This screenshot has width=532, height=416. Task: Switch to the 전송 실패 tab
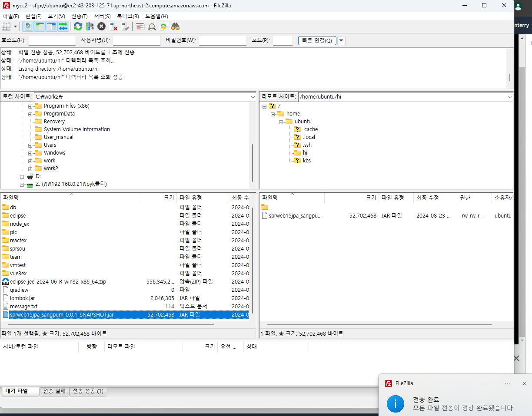(x=54, y=391)
